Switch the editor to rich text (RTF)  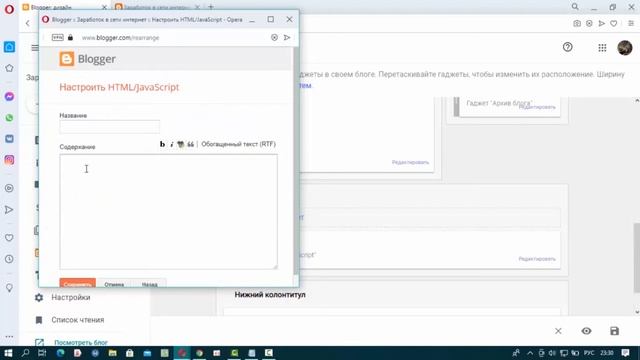(x=238, y=144)
